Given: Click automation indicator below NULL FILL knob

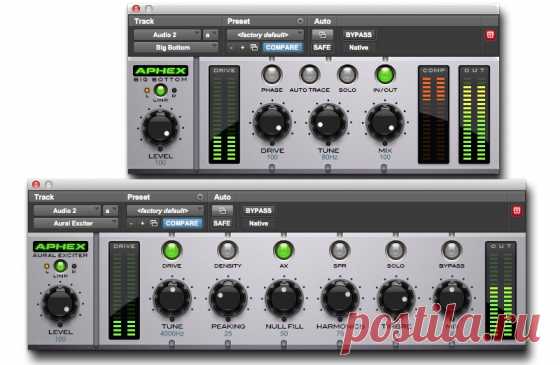Looking at the screenshot, I should pos(284,343).
